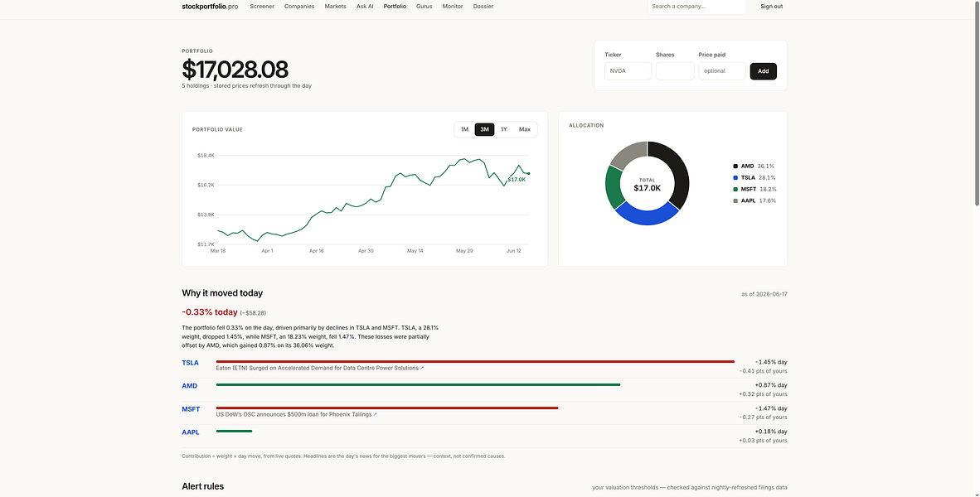Open the MSFT ticker link
The height and width of the screenshot is (497, 980).
191,409
